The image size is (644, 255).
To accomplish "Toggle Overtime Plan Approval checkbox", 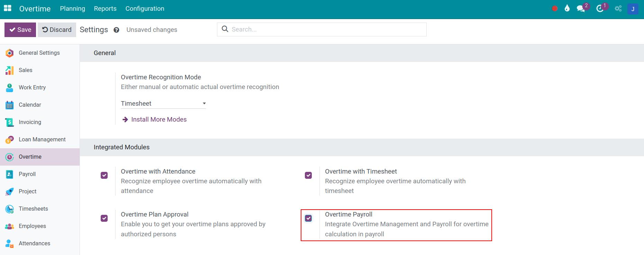I will (104, 218).
